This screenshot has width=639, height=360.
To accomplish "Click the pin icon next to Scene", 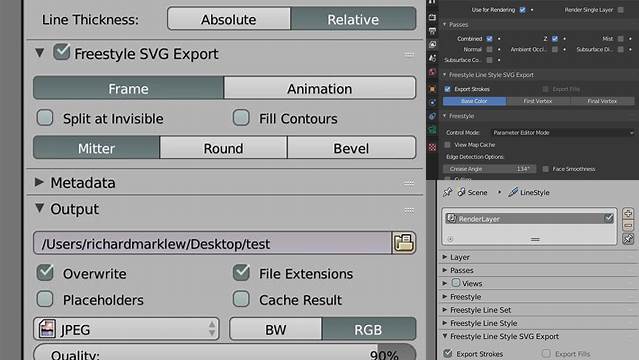I will click(x=447, y=192).
